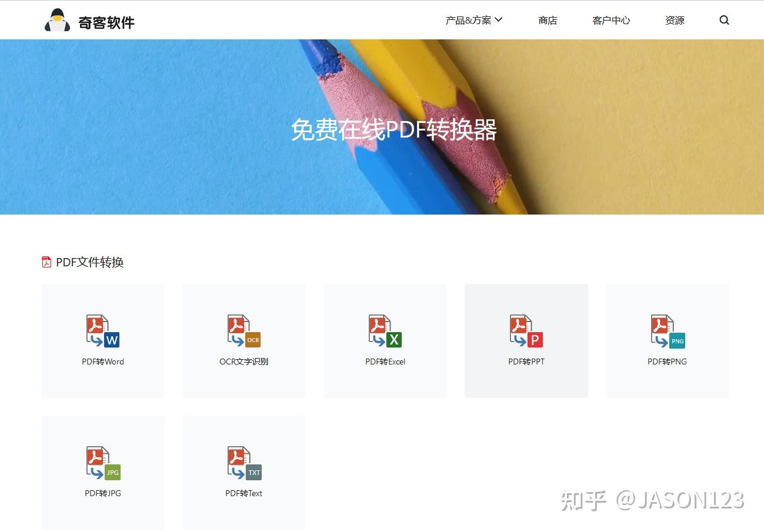Open the search magnifier icon
The width and height of the screenshot is (764, 532).
click(x=724, y=20)
